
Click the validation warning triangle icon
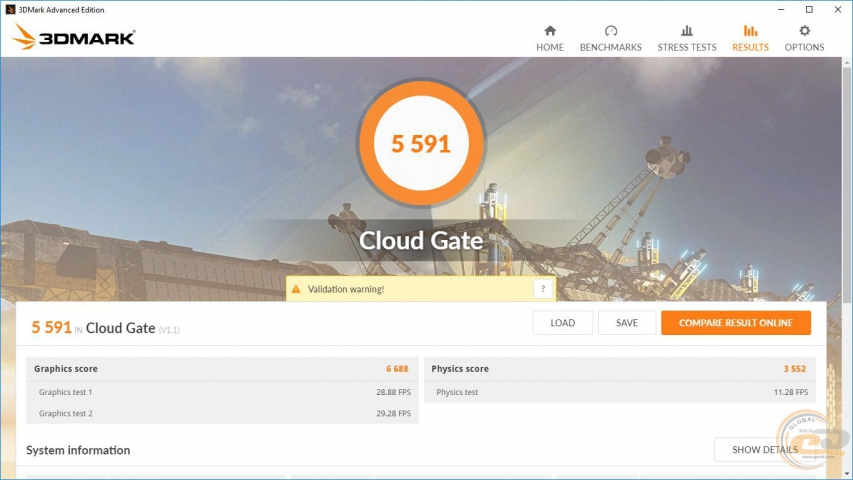tap(295, 289)
